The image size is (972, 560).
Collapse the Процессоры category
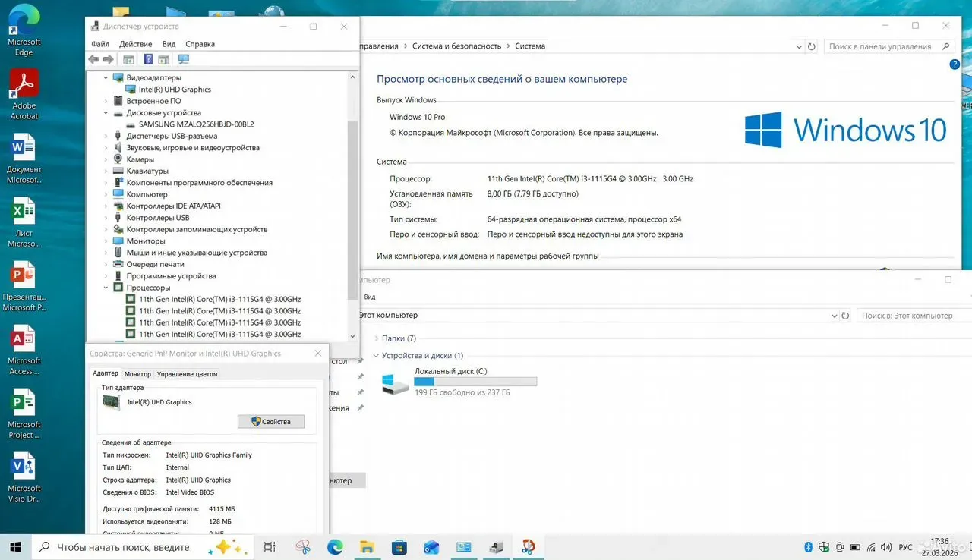click(x=106, y=288)
